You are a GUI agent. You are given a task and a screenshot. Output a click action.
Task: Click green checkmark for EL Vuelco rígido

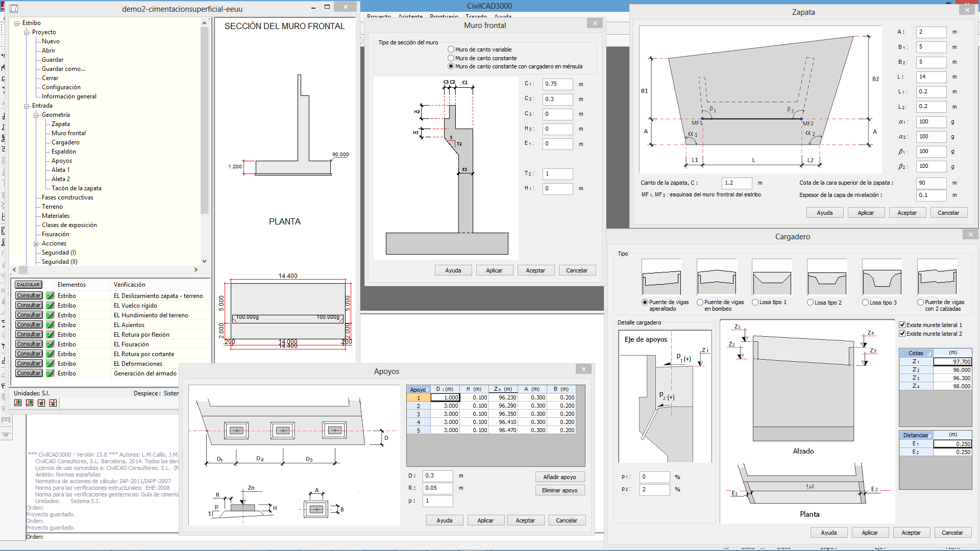coord(50,306)
